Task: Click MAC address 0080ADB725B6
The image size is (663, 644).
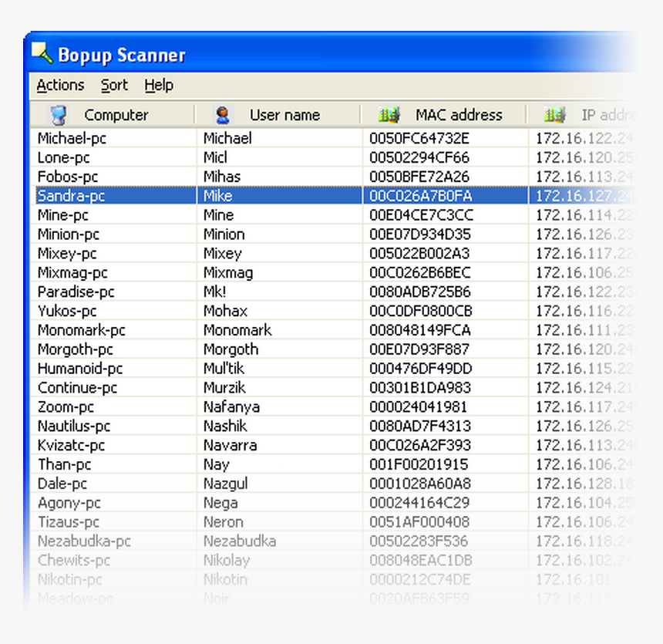Action: [x=420, y=292]
